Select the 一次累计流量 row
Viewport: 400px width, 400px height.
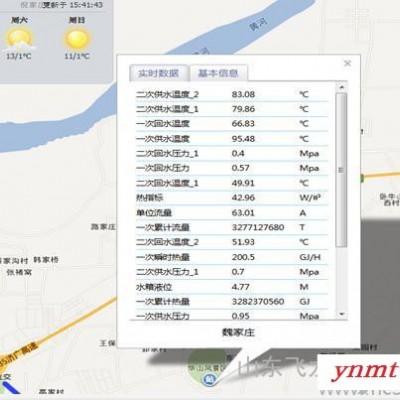point(232,227)
